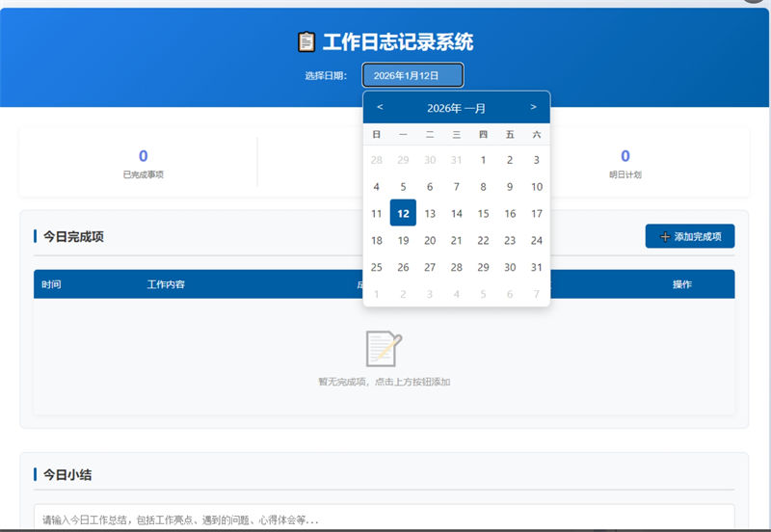Select January 20 in the calendar
This screenshot has height=532, width=771.
[430, 240]
